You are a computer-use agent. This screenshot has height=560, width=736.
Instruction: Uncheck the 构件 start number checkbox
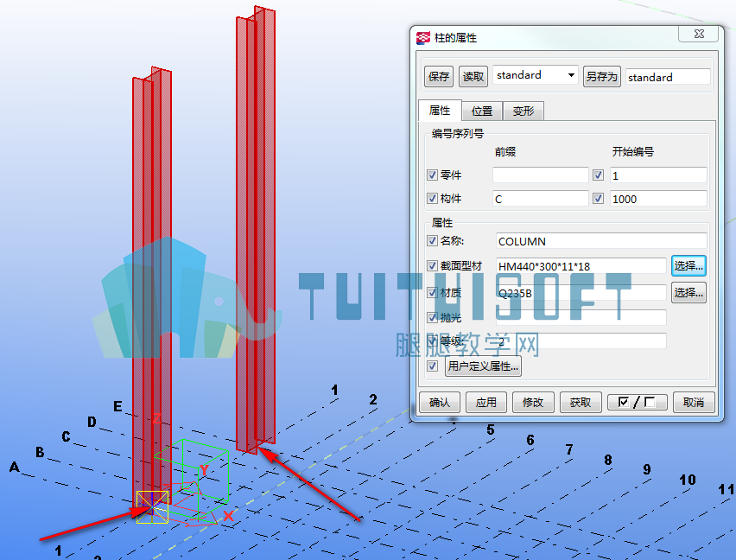click(598, 199)
